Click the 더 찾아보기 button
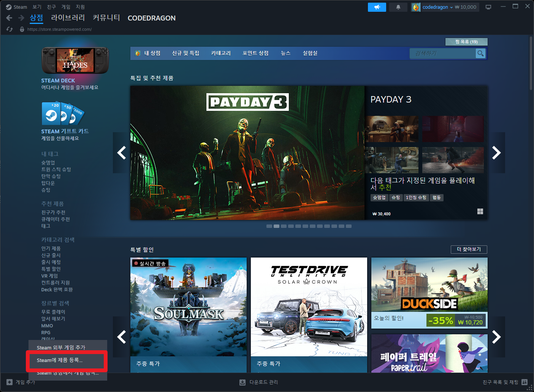Image resolution: width=534 pixels, height=392 pixels. click(x=469, y=249)
